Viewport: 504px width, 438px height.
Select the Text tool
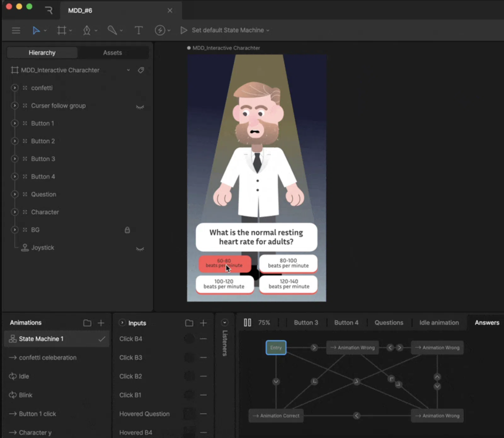tap(138, 30)
